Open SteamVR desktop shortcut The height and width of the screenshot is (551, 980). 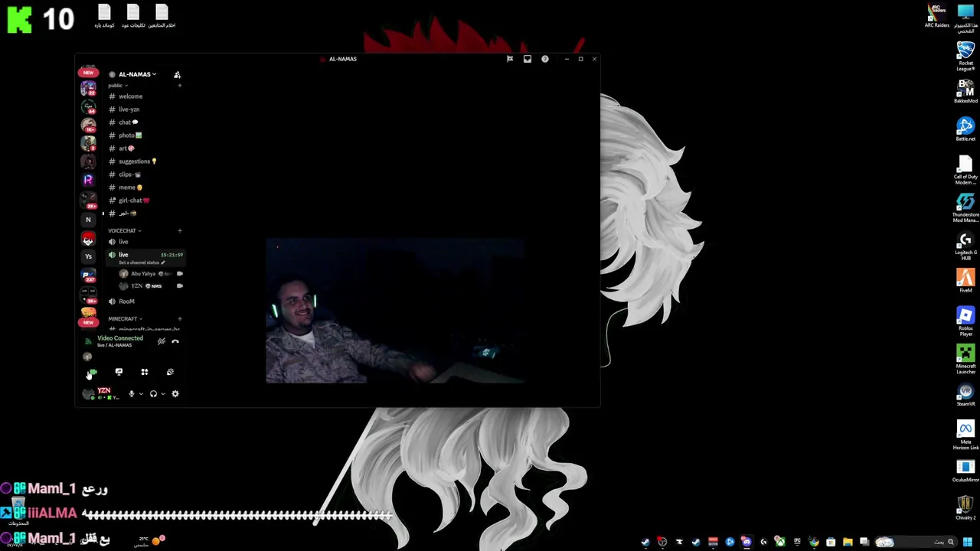point(965,393)
